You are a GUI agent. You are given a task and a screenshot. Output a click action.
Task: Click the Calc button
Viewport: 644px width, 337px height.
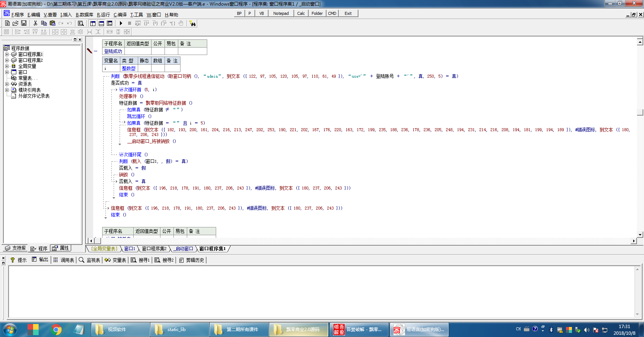coord(301,13)
